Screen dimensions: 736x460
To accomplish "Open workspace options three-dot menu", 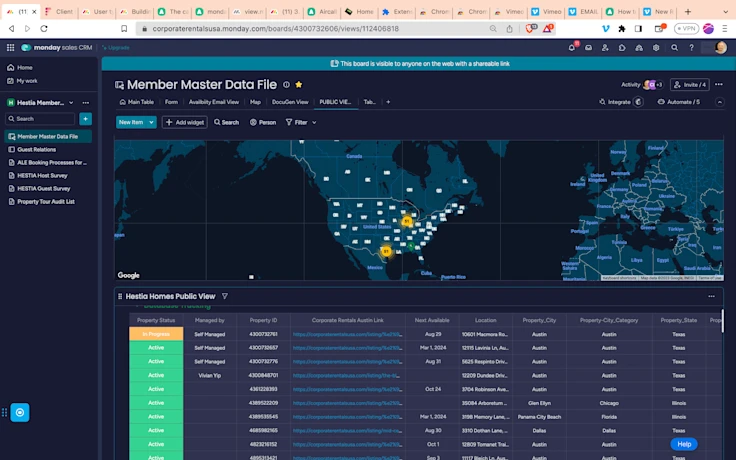I will click(x=85, y=102).
